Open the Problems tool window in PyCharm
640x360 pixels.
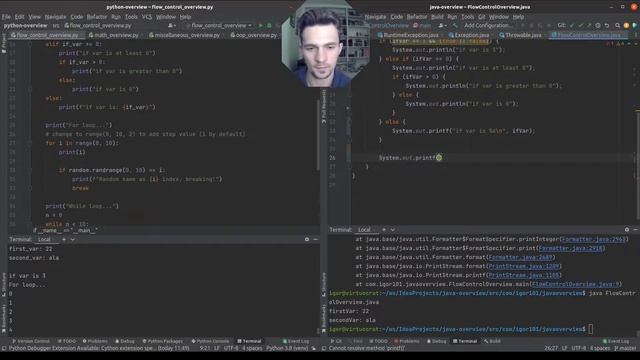point(95,341)
